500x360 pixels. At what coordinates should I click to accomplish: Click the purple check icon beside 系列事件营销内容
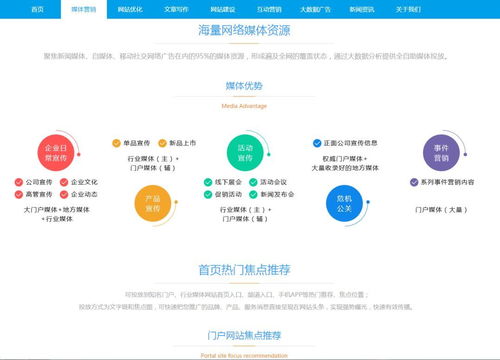[x=414, y=182]
